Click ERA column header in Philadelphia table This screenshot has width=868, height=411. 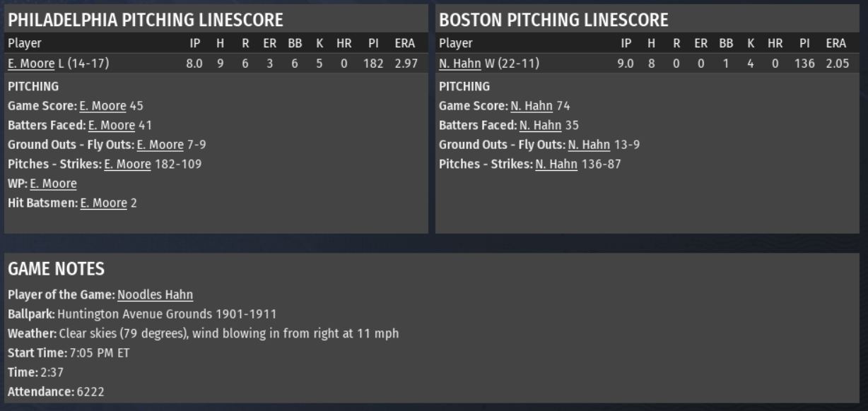tap(404, 43)
